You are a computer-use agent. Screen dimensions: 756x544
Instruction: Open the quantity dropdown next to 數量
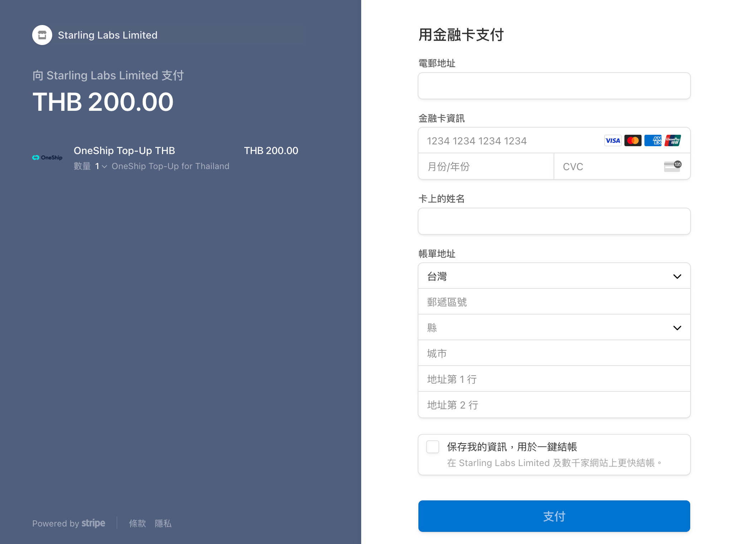[x=101, y=166]
